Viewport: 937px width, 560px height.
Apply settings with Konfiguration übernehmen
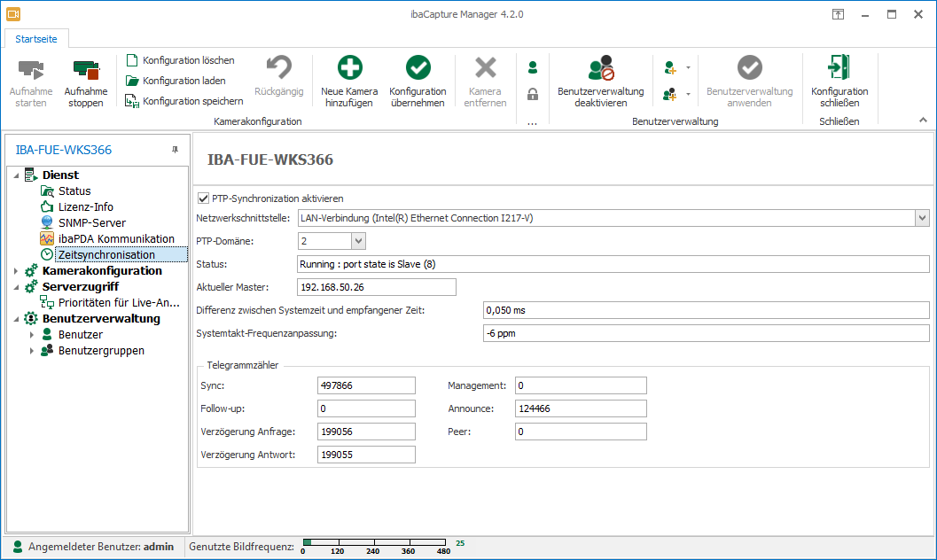pyautogui.click(x=418, y=69)
